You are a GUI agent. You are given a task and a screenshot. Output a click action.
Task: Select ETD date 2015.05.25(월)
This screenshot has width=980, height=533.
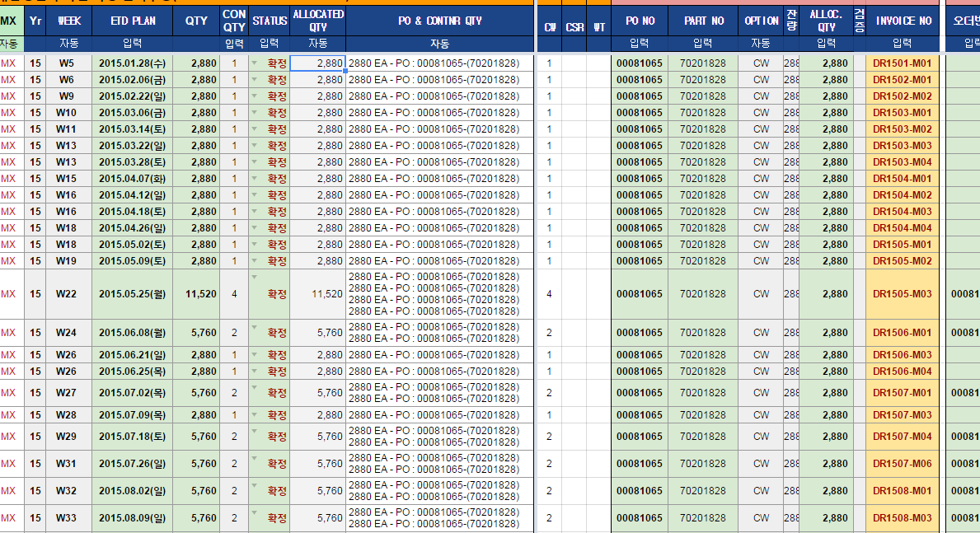(x=133, y=294)
